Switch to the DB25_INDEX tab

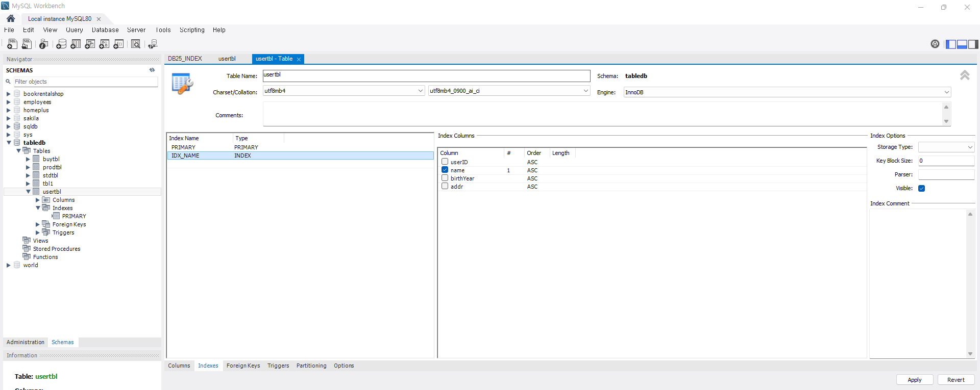[x=185, y=59]
